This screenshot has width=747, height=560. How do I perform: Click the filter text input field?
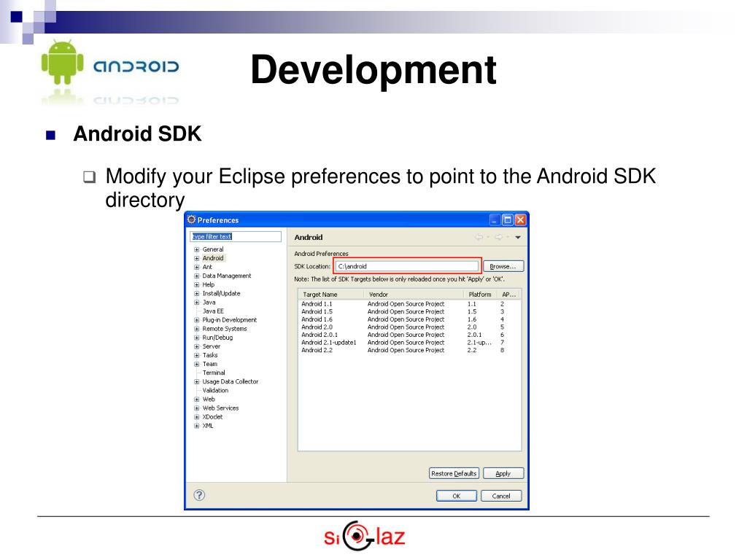[236, 237]
